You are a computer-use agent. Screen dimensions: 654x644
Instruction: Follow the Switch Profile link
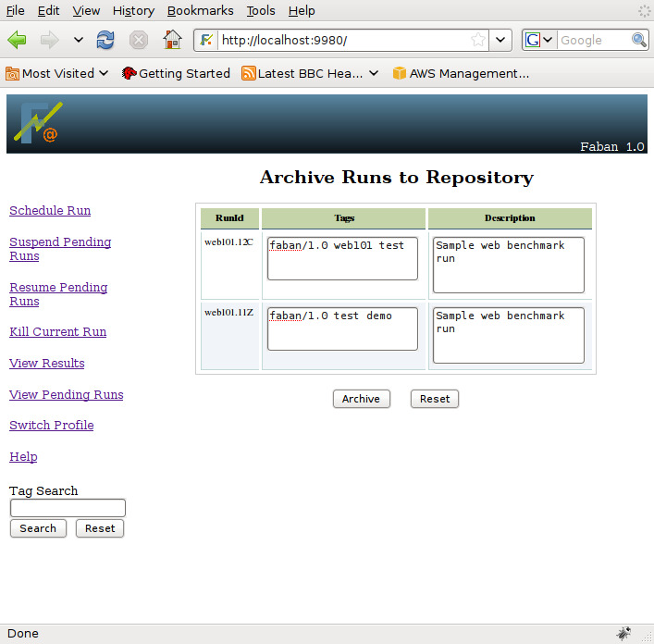click(51, 425)
